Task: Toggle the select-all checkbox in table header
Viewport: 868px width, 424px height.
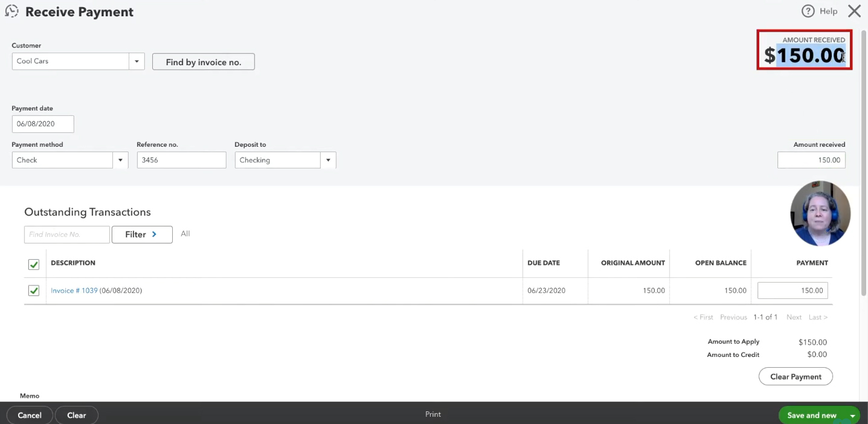Action: [x=34, y=265]
